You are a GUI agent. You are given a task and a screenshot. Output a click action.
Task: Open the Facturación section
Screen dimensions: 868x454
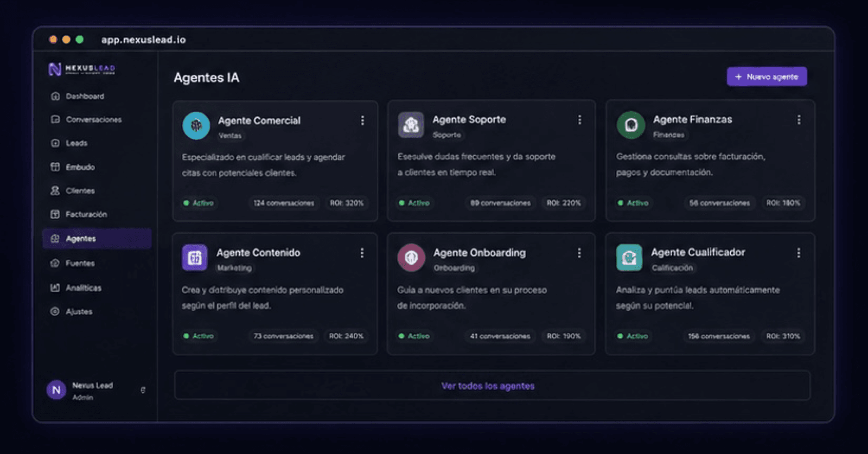97,214
